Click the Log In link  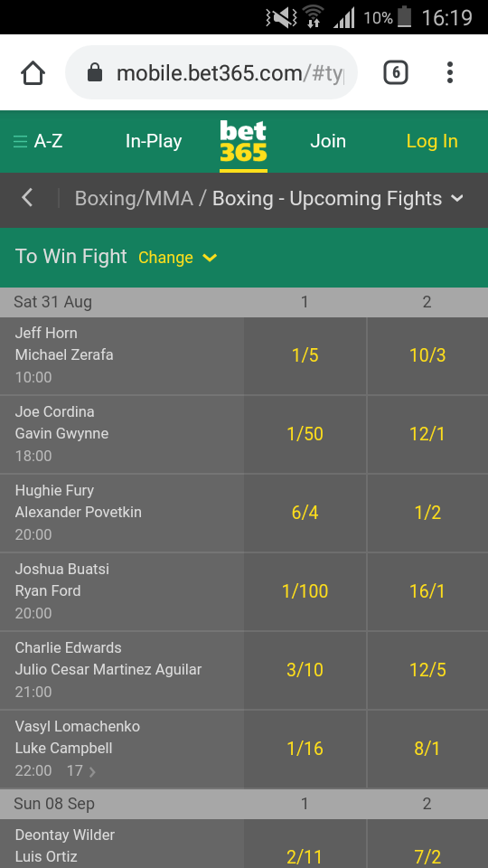point(432,141)
